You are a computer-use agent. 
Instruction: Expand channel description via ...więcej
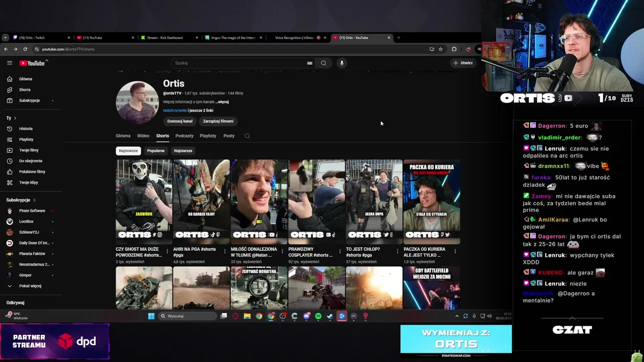tap(222, 102)
